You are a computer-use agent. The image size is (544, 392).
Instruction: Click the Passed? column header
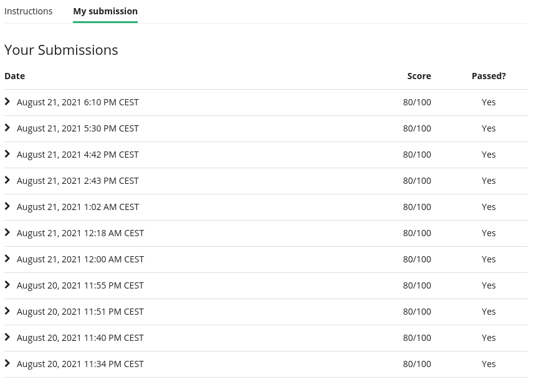pos(489,76)
